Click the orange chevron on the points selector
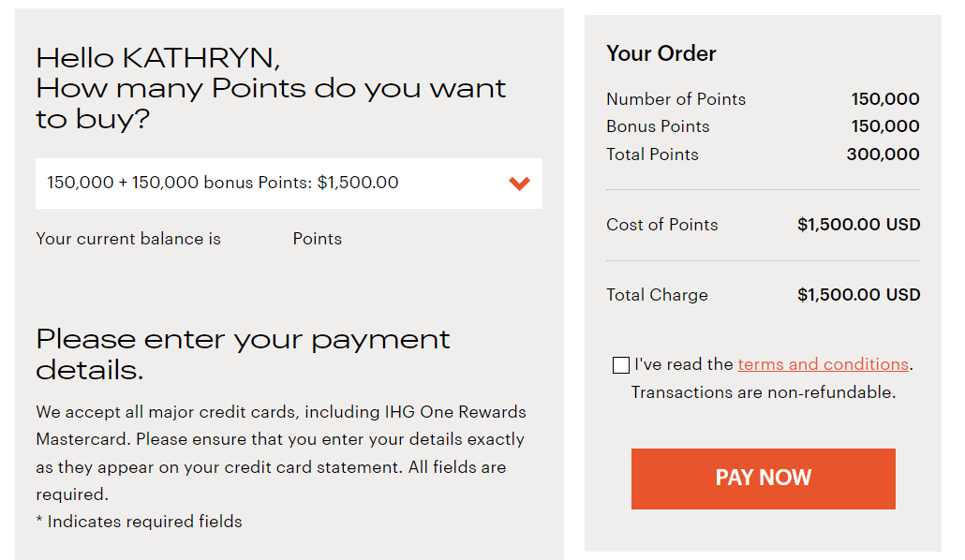Viewport: 965px width, 560px height. pos(519,184)
